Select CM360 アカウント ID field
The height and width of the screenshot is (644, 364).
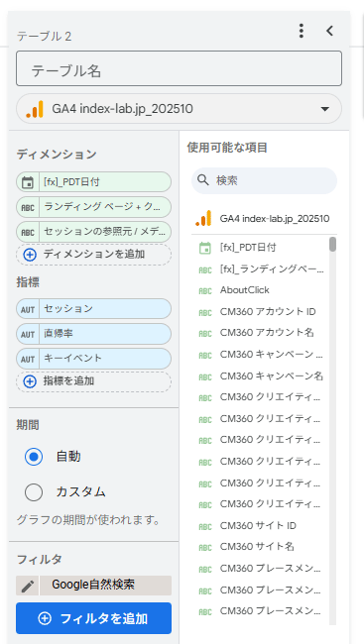click(x=268, y=312)
